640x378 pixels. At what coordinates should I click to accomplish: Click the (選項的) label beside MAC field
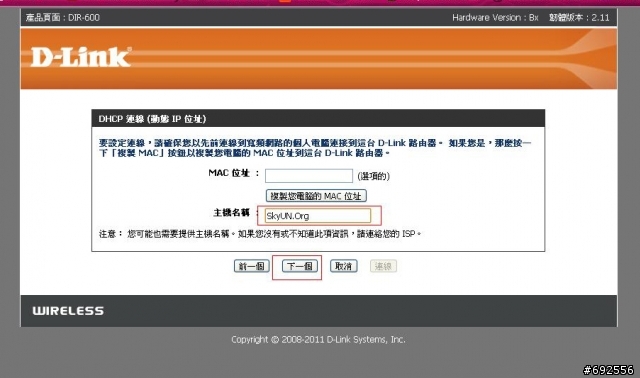[373, 176]
